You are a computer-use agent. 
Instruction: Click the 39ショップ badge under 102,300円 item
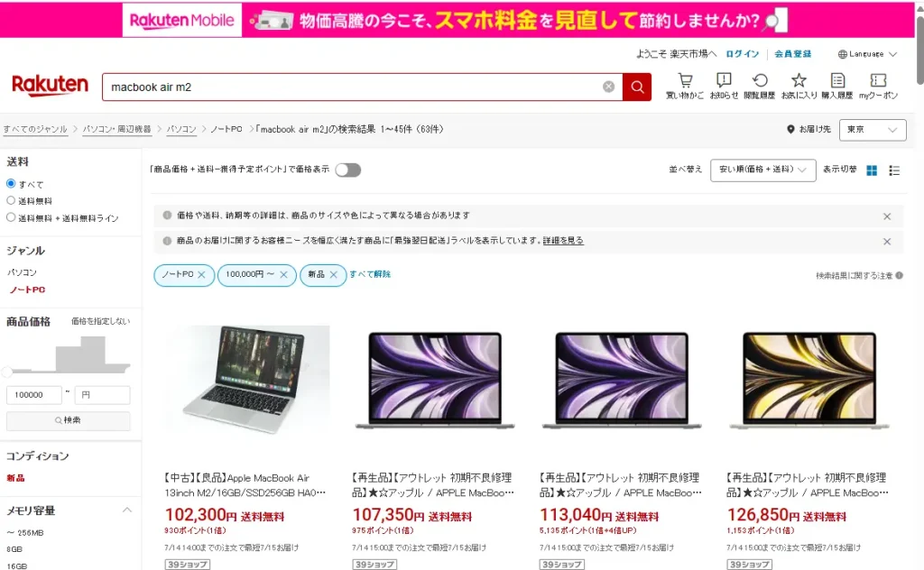(x=188, y=565)
